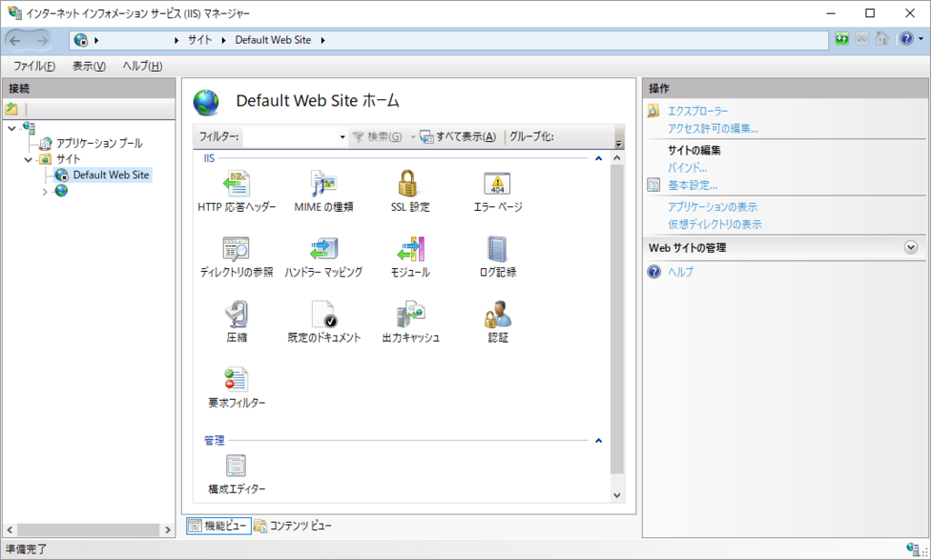This screenshot has width=931, height=560.
Task: Collapse the IIS group section
Action: pyautogui.click(x=598, y=158)
